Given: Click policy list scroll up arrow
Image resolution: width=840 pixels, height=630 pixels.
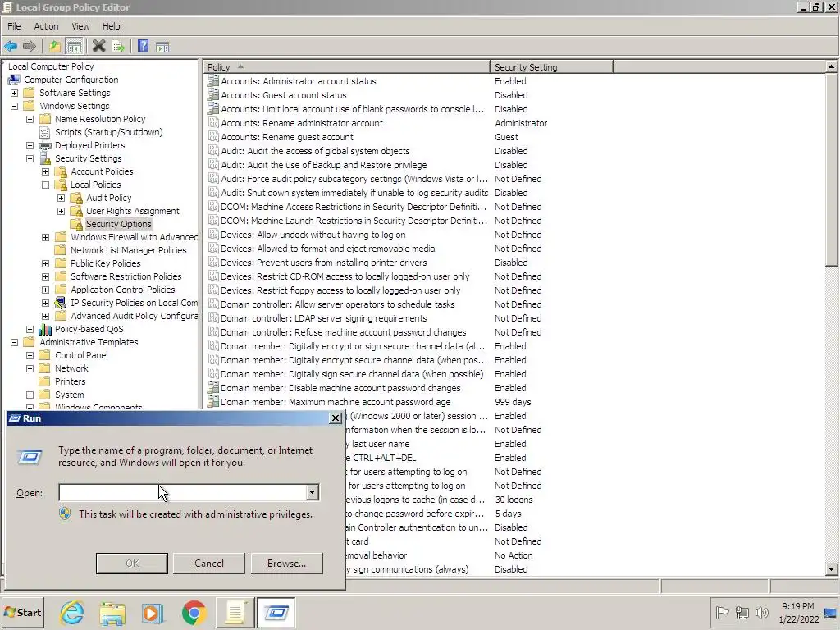Looking at the screenshot, I should click(x=831, y=66).
